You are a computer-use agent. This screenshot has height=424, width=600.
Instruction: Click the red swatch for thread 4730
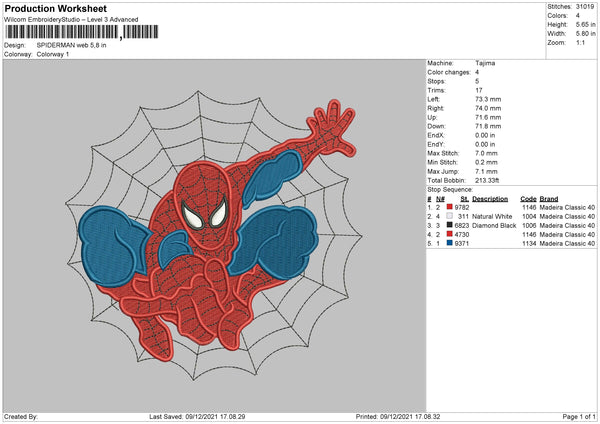(451, 234)
